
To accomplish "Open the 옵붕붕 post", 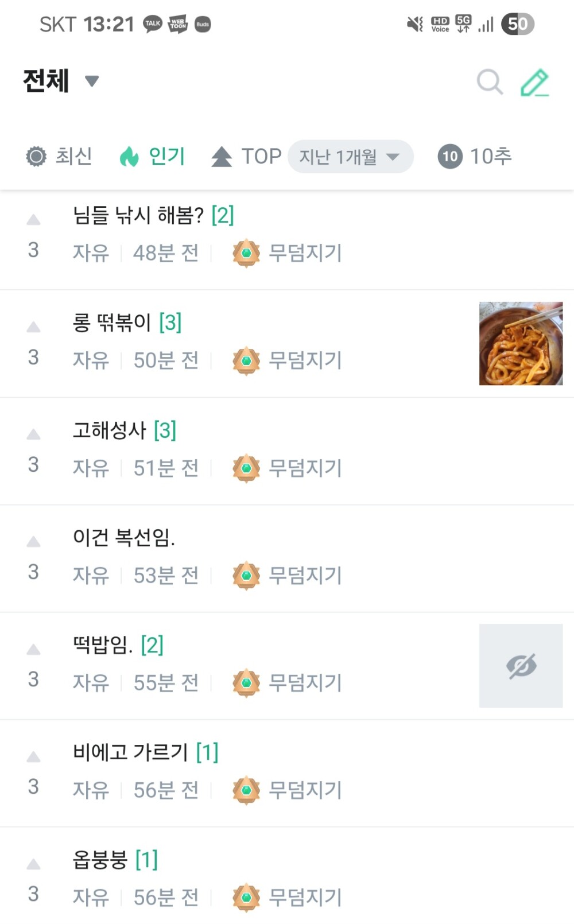I will pos(100,860).
